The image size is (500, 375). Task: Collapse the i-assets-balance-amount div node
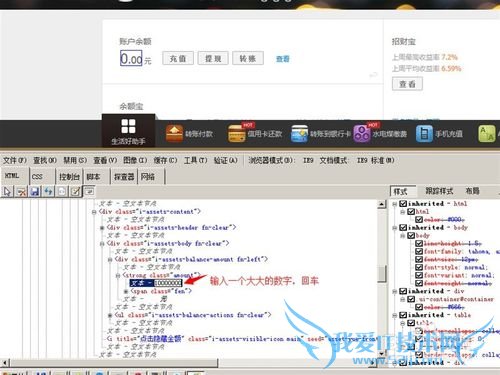point(110,259)
